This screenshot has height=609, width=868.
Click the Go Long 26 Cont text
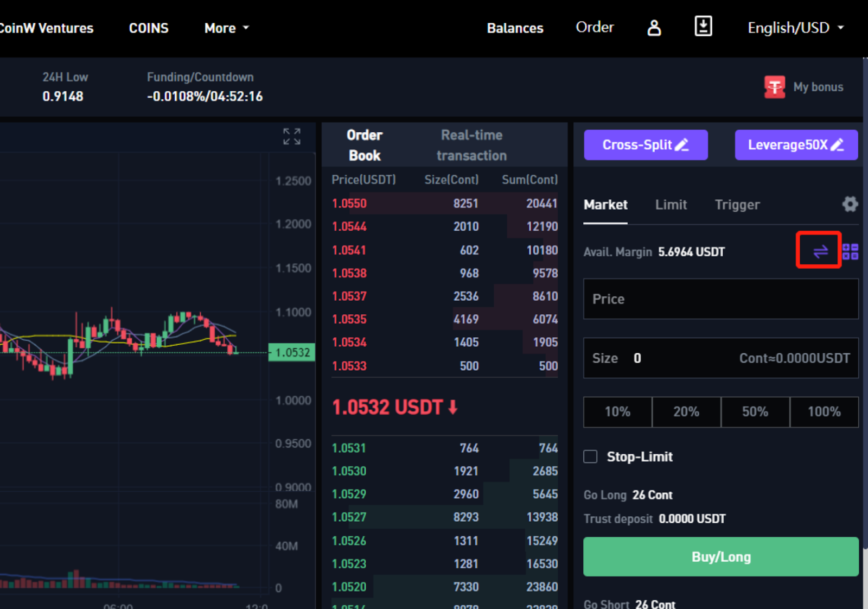point(628,495)
